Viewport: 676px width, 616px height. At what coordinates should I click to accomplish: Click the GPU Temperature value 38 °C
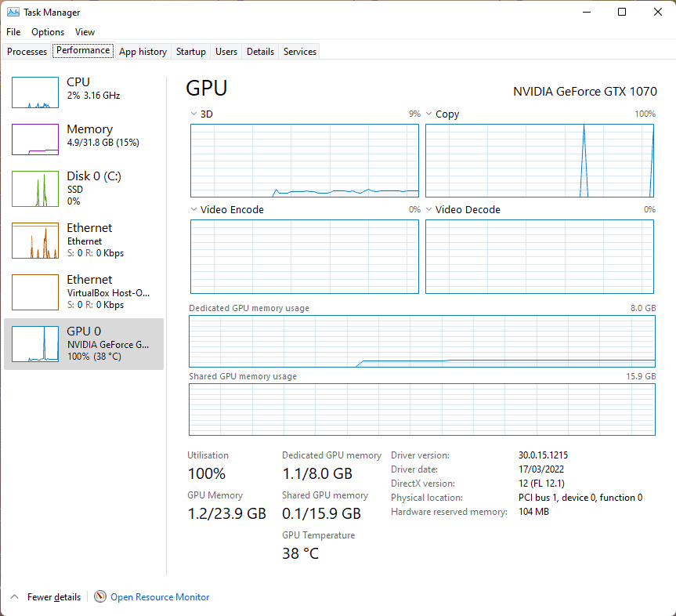coord(301,553)
